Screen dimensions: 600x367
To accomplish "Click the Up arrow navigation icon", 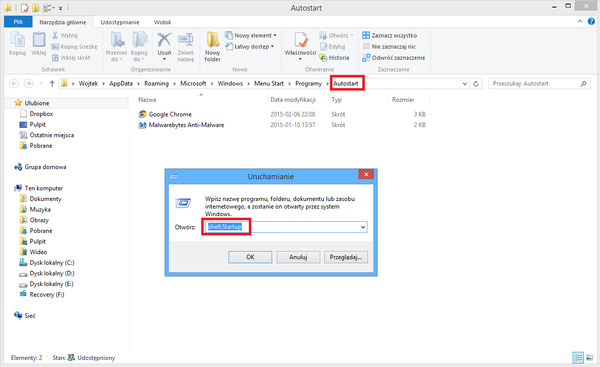I will [x=52, y=83].
